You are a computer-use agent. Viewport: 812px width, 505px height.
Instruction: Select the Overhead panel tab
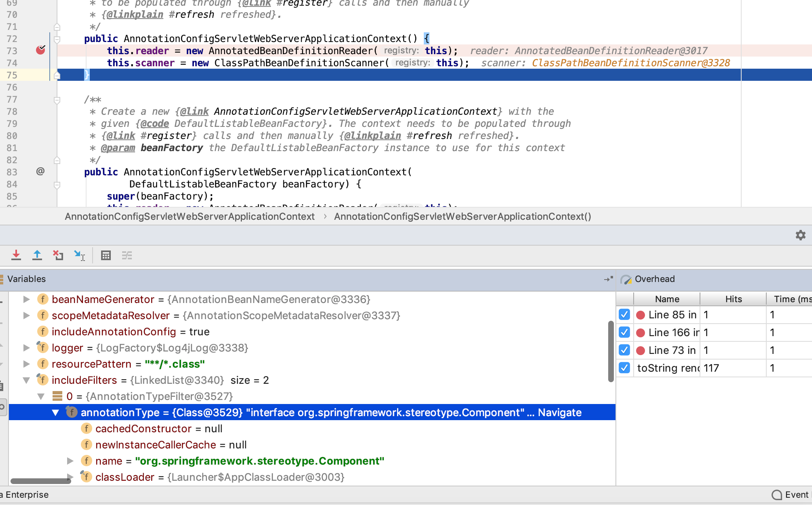point(654,279)
